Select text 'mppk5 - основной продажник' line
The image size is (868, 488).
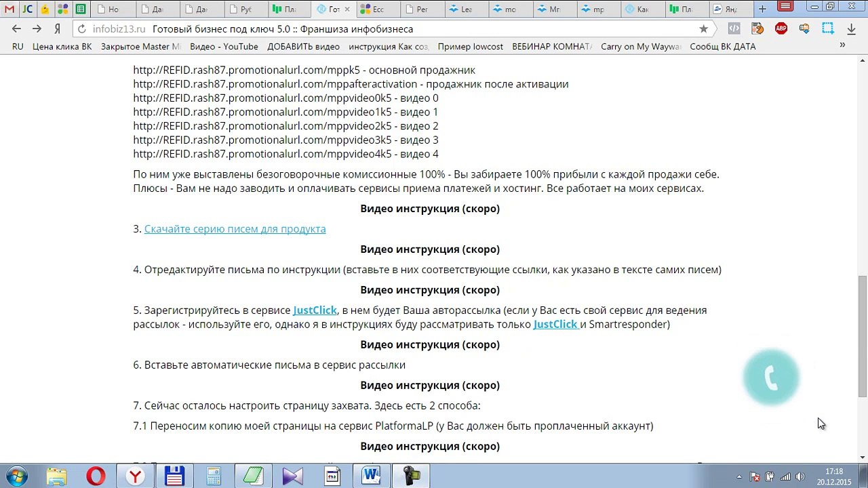coord(304,70)
